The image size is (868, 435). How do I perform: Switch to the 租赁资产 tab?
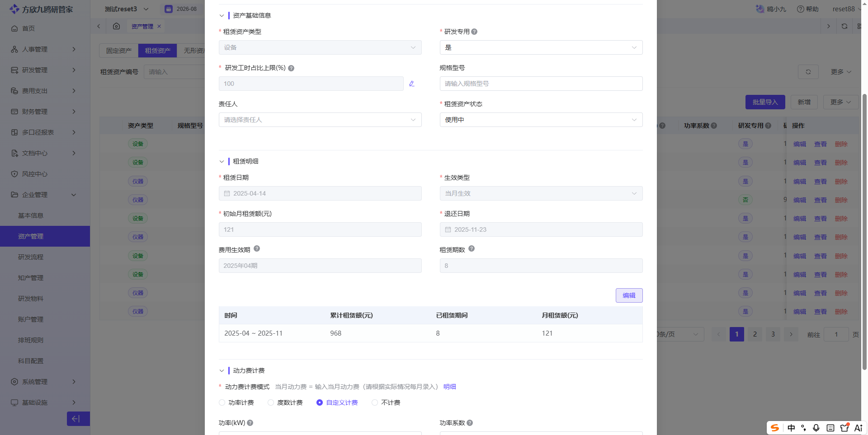tap(158, 51)
